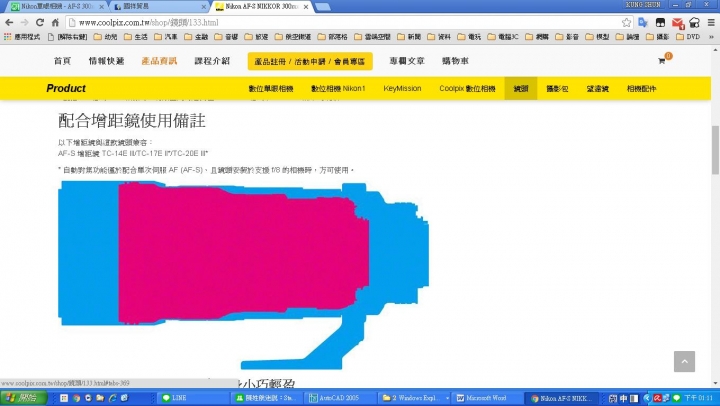
Task: Click the blue and pink lens illustration
Action: [x=243, y=275]
